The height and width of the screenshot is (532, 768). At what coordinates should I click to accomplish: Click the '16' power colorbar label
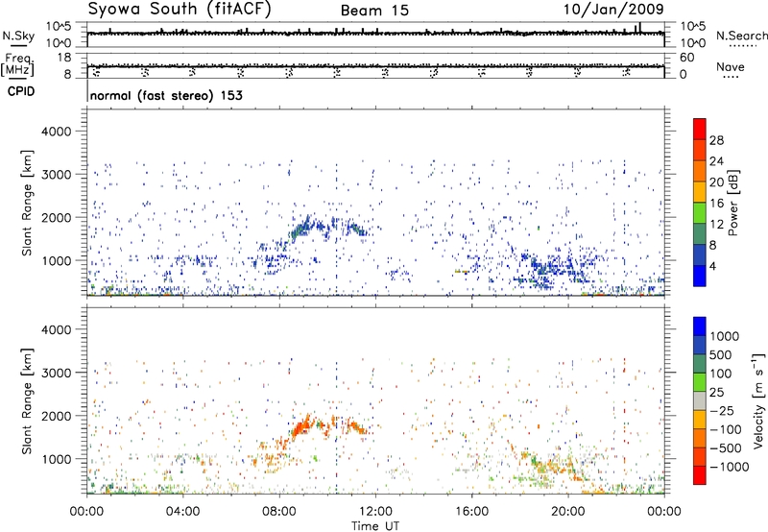pos(716,204)
